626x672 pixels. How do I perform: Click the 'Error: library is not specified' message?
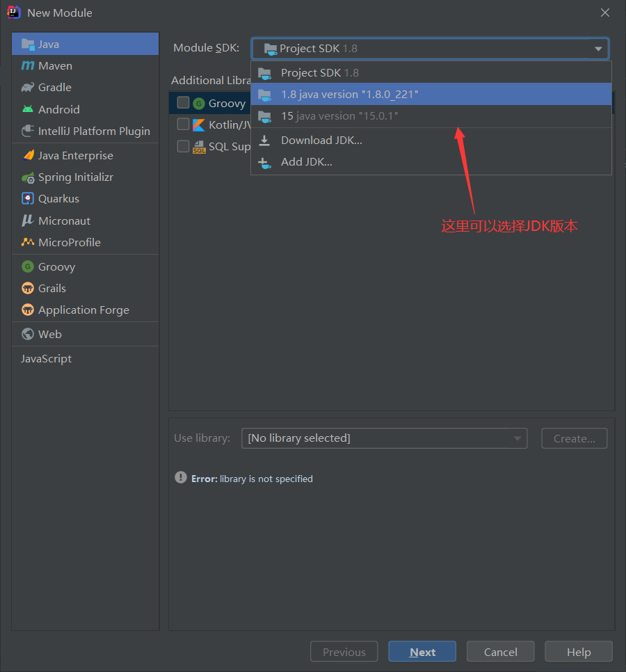[252, 479]
